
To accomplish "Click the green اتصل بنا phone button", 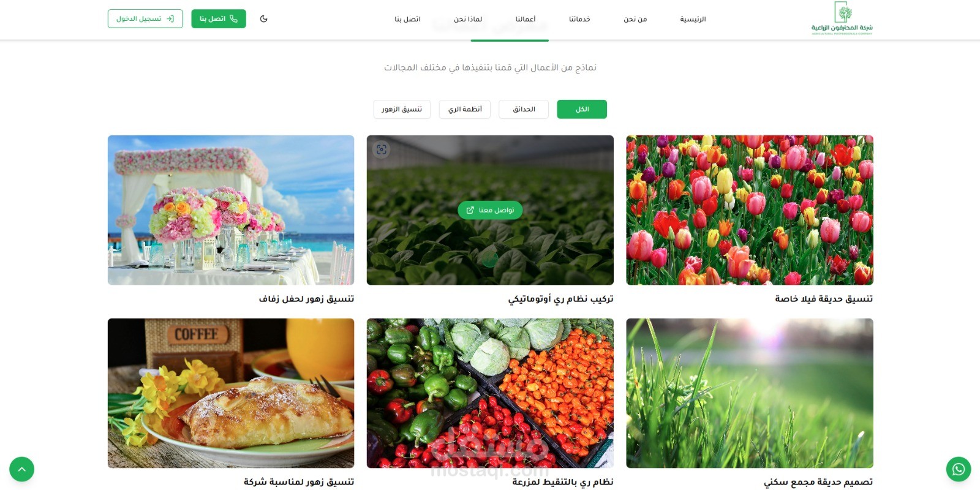I will pyautogui.click(x=219, y=19).
